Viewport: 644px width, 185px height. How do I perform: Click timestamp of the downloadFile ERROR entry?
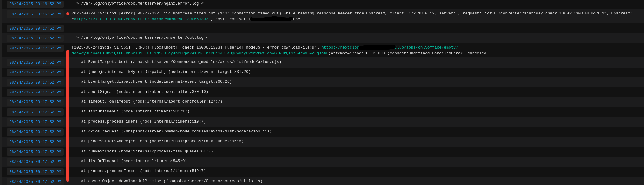[x=35, y=48]
